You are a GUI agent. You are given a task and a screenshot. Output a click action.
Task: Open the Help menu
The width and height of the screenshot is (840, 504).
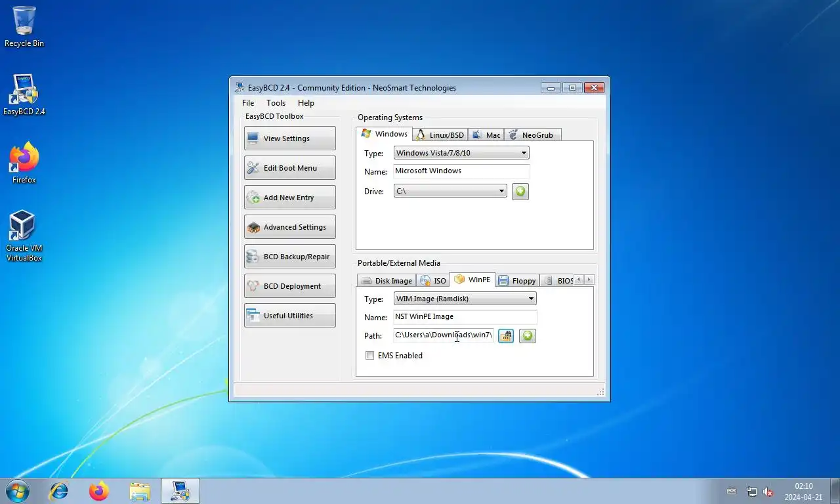306,103
